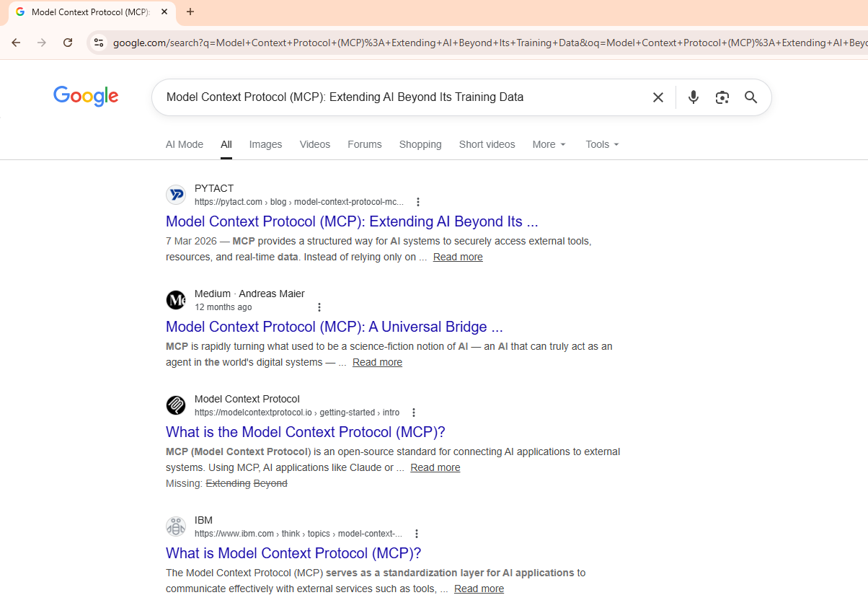868x608 pixels.
Task: Click the Model Context Protocol site favicon
Action: 176,405
